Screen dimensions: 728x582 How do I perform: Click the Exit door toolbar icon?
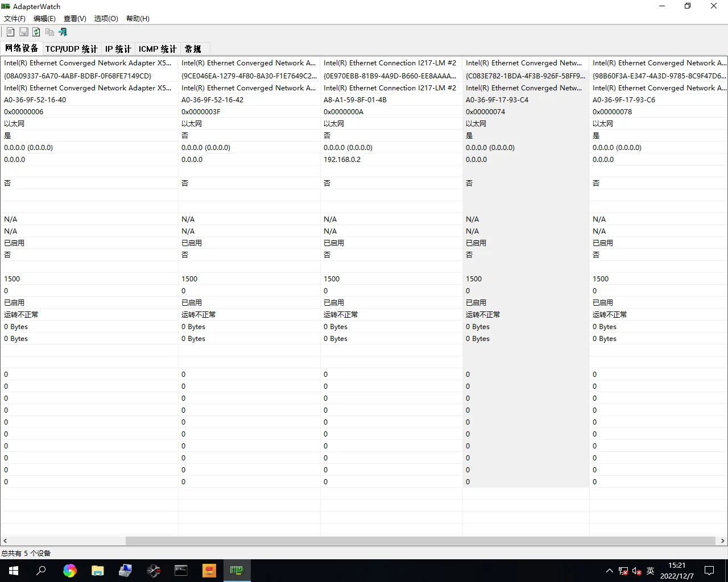click(63, 32)
